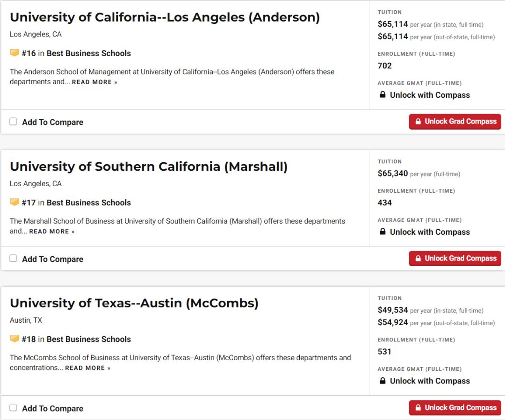Click the lock icon beside USC Marshall average GMAT
505x420 pixels.
coord(382,231)
